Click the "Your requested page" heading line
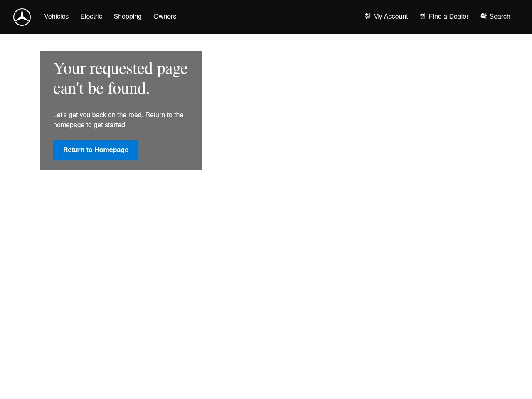532x399 pixels. pyautogui.click(x=120, y=69)
